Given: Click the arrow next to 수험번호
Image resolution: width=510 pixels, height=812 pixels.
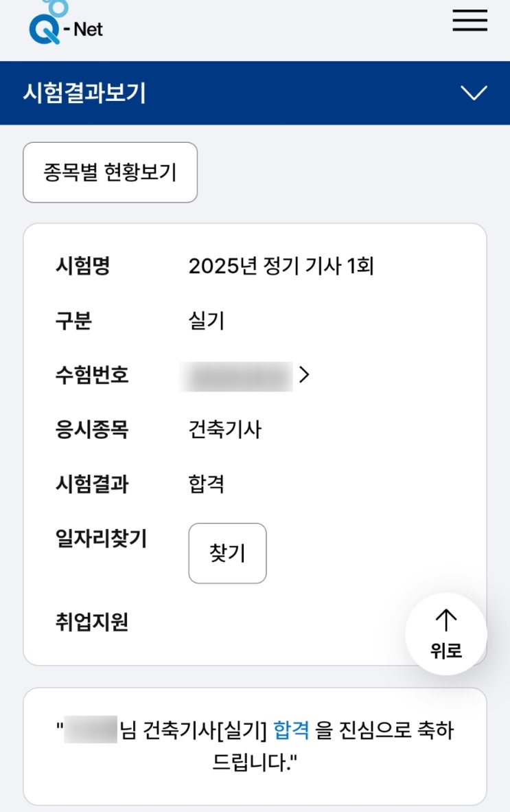Looking at the screenshot, I should click(x=305, y=375).
